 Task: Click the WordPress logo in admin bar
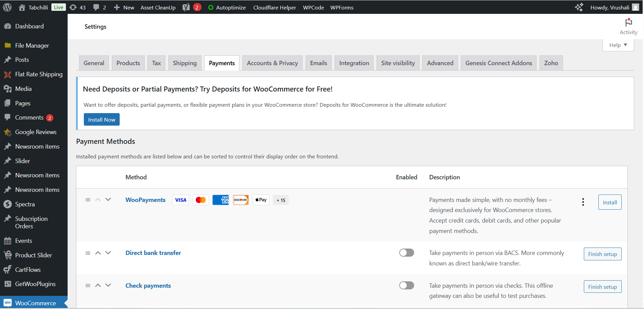7,7
